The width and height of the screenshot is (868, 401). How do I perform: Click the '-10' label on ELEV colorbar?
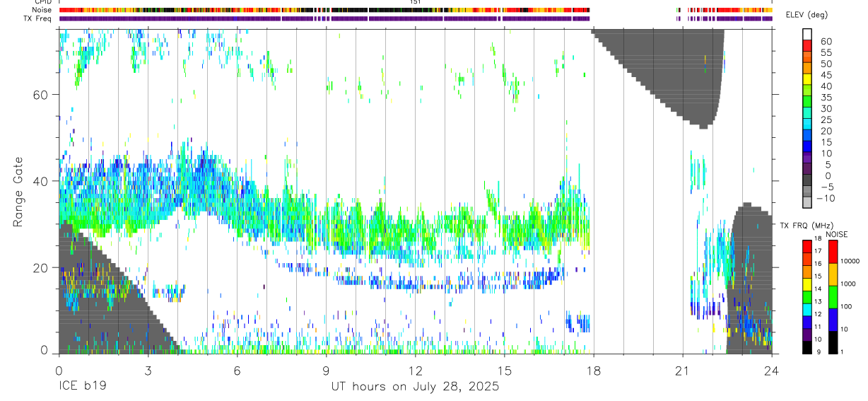[x=825, y=199]
